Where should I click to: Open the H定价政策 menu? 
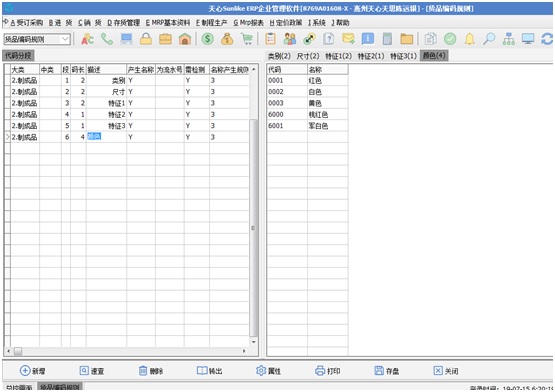tap(286, 23)
